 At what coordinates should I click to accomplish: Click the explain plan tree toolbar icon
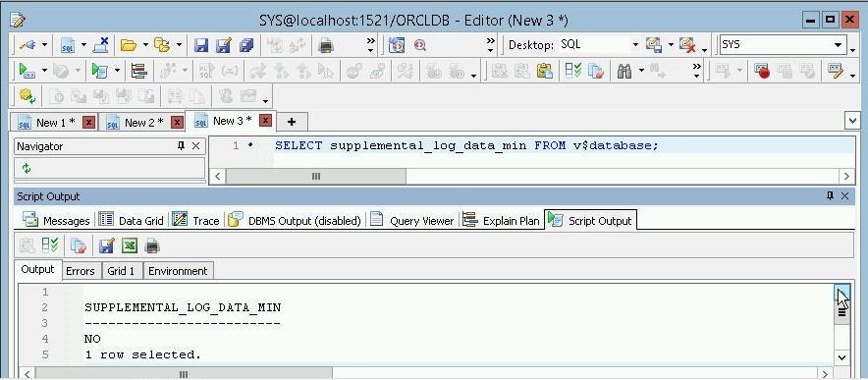138,71
